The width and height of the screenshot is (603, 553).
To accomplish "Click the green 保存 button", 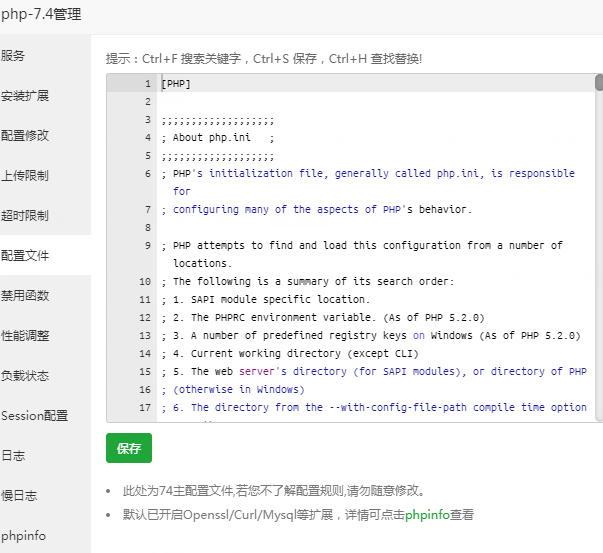I will coord(129,449).
